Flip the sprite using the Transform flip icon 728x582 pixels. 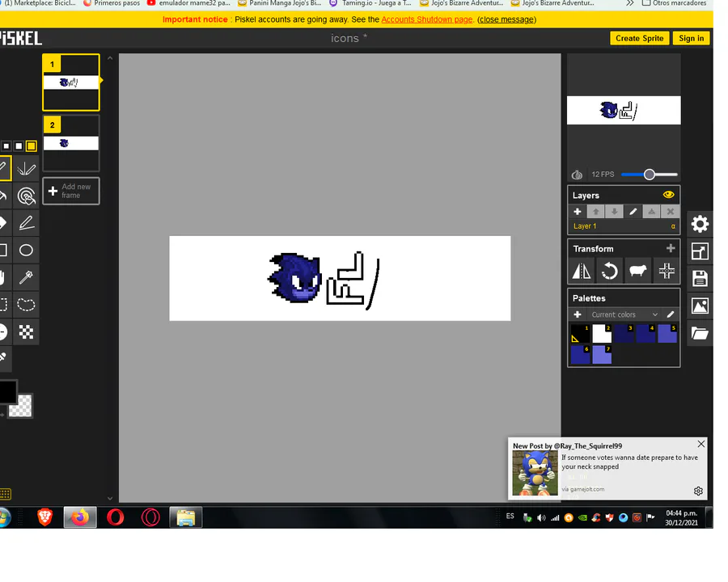(582, 271)
